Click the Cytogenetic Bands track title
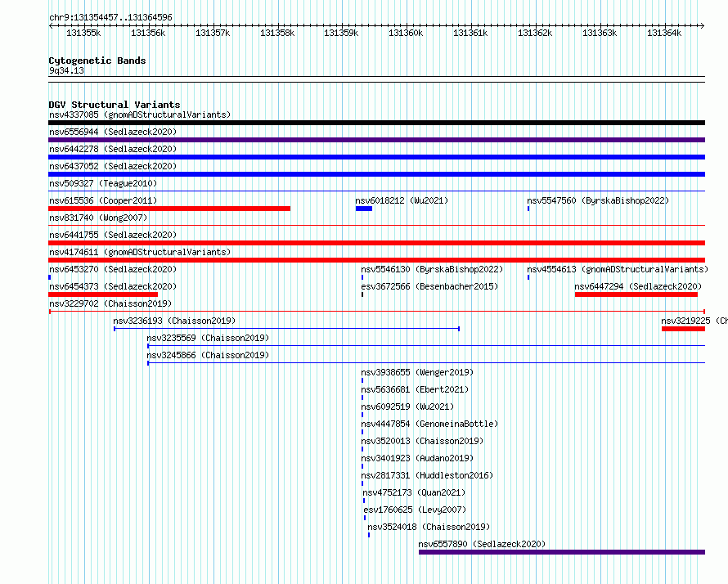This screenshot has height=584, width=728. 97,61
